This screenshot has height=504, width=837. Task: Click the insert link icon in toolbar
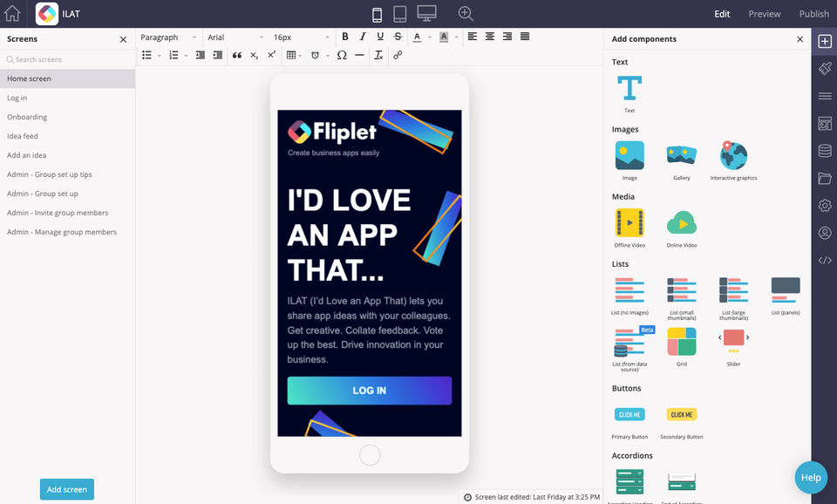(x=398, y=55)
